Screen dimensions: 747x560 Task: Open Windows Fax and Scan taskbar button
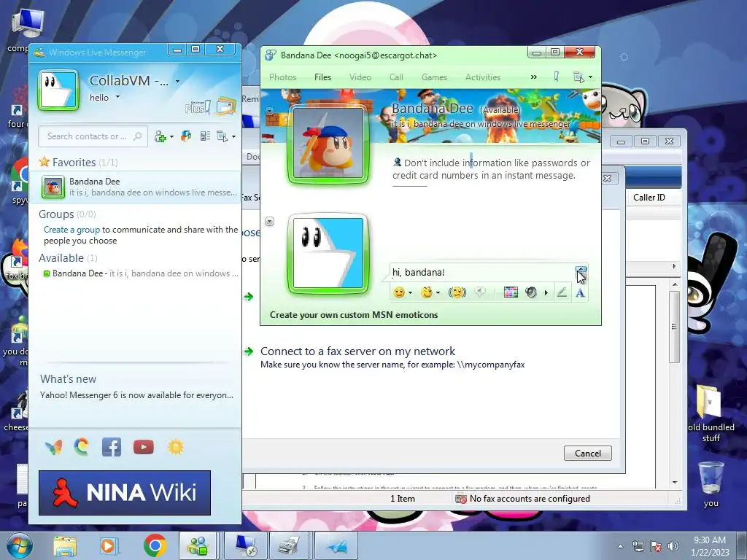[289, 545]
